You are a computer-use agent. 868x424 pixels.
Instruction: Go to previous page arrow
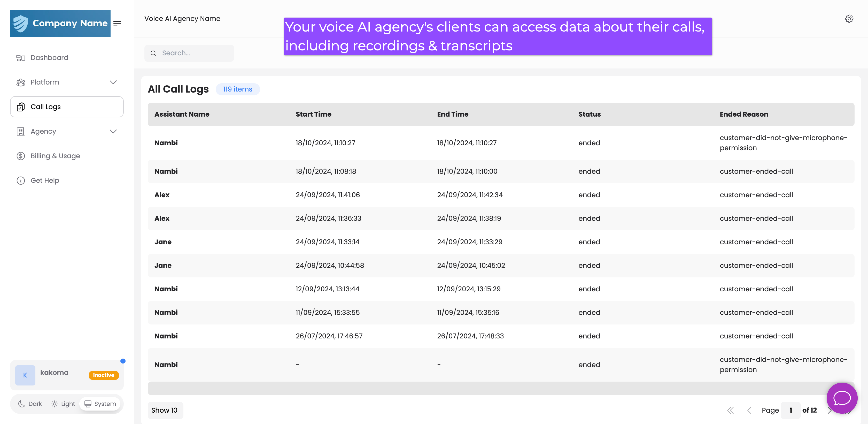tap(749, 410)
